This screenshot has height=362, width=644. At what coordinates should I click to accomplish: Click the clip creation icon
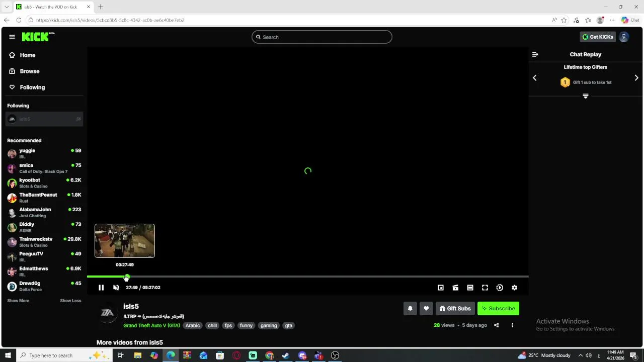455,288
